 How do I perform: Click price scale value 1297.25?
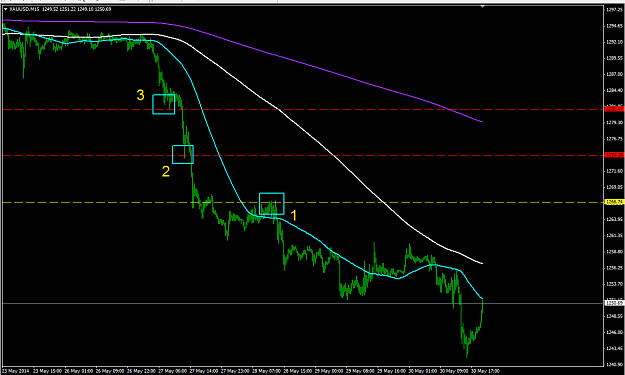tap(614, 10)
